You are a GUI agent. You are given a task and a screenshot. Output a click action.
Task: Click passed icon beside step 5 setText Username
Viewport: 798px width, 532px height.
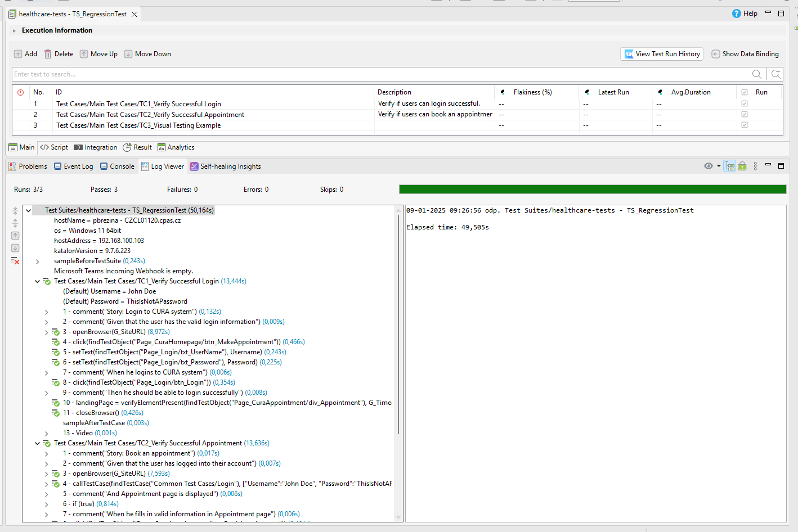click(x=56, y=352)
